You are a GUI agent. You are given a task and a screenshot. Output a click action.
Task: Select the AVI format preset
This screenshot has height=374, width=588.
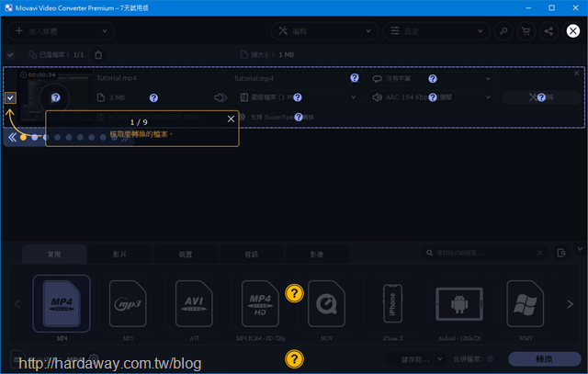pyautogui.click(x=194, y=303)
